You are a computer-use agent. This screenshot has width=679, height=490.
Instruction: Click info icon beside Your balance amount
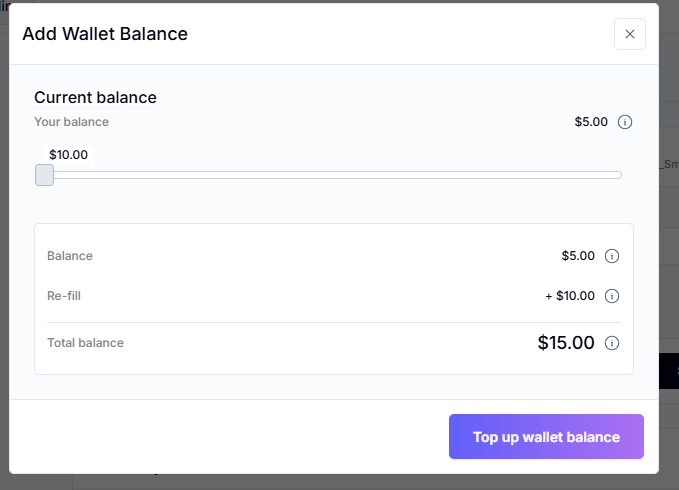click(x=625, y=122)
